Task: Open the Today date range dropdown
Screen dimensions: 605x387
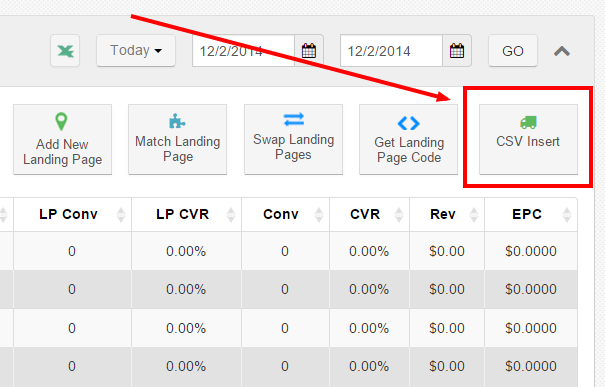Action: pyautogui.click(x=136, y=51)
